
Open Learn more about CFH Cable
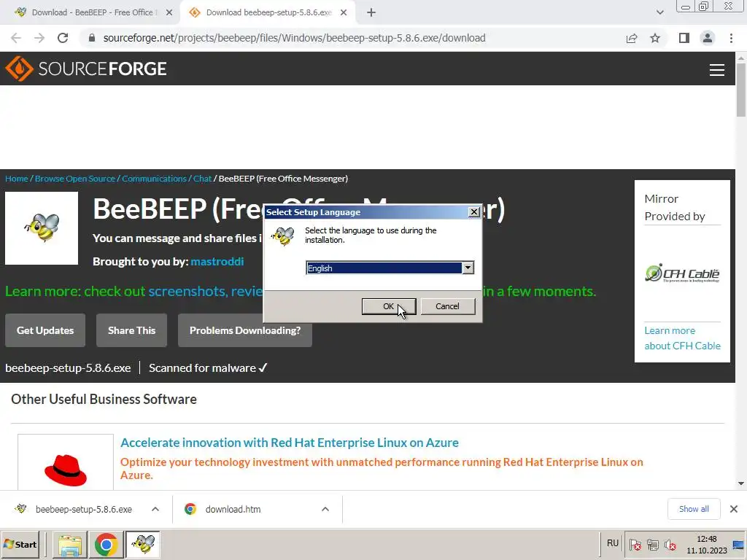[x=682, y=338]
